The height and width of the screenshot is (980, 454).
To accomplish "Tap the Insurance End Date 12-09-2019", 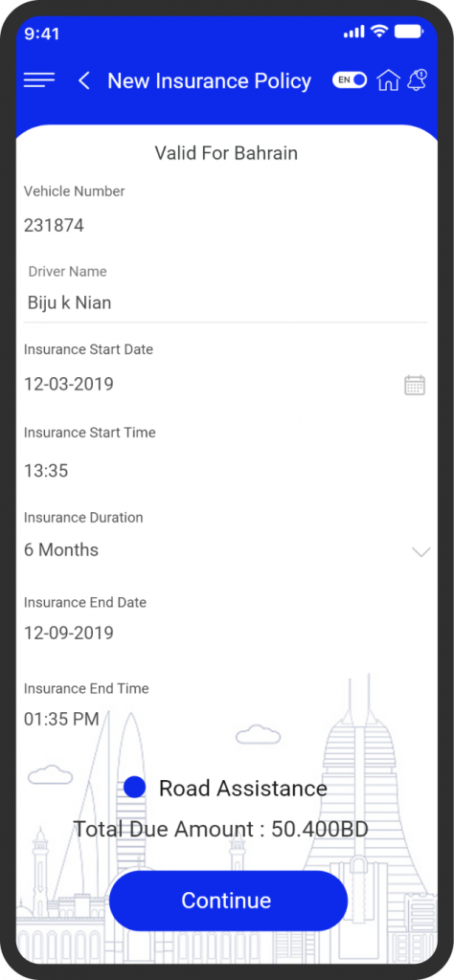I will [x=69, y=634].
